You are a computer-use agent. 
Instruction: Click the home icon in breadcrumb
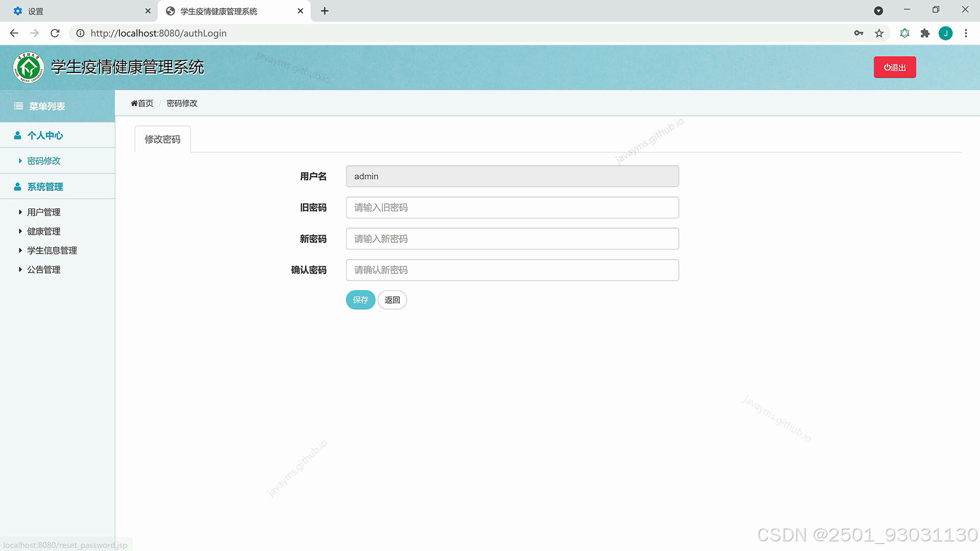(134, 103)
